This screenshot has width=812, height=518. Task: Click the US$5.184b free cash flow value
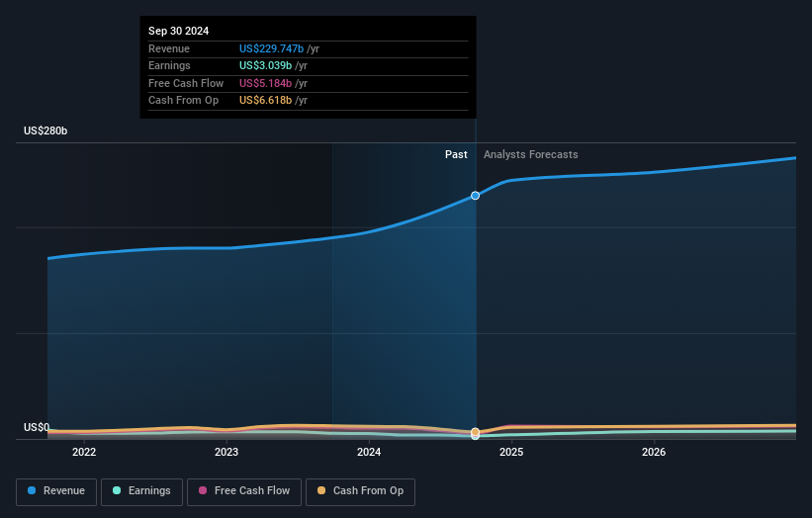266,83
